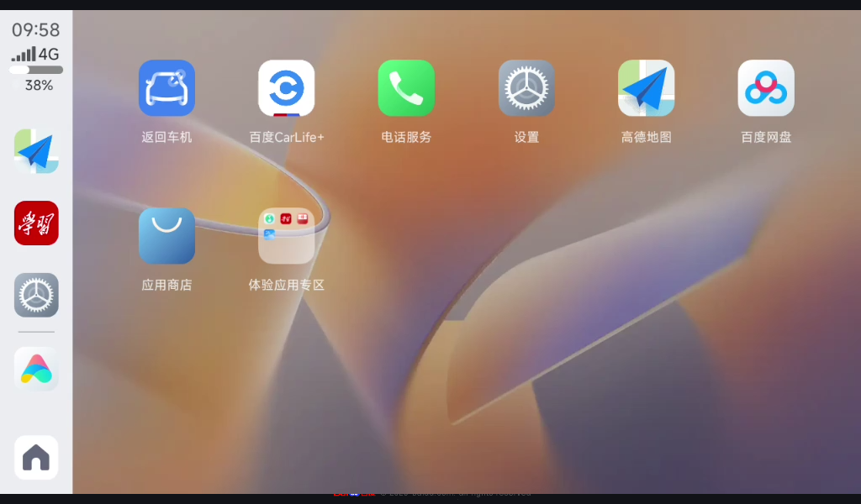
Task: Launch map app from left sidebar
Action: coord(36,151)
